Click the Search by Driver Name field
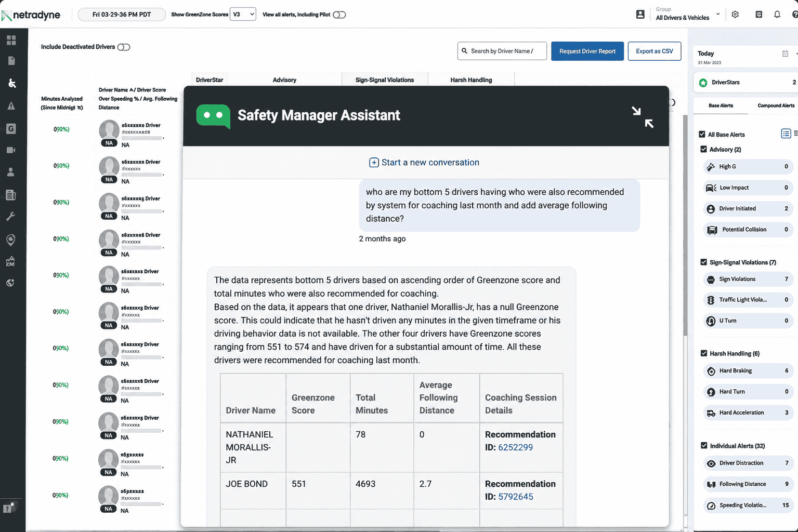Screen dimensions: 798x532 (x=502, y=51)
